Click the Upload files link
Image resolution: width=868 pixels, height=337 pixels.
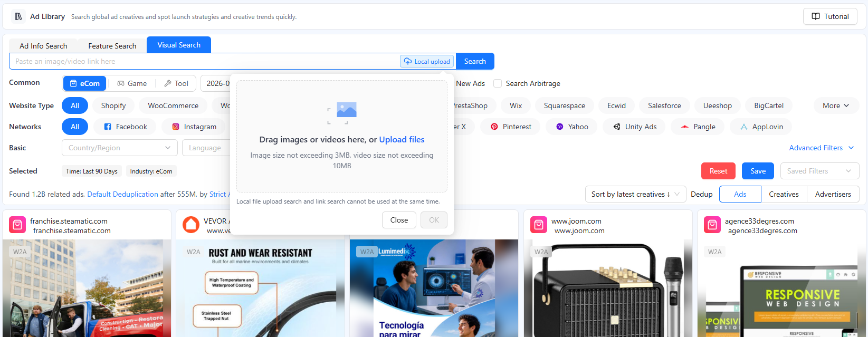(x=402, y=139)
